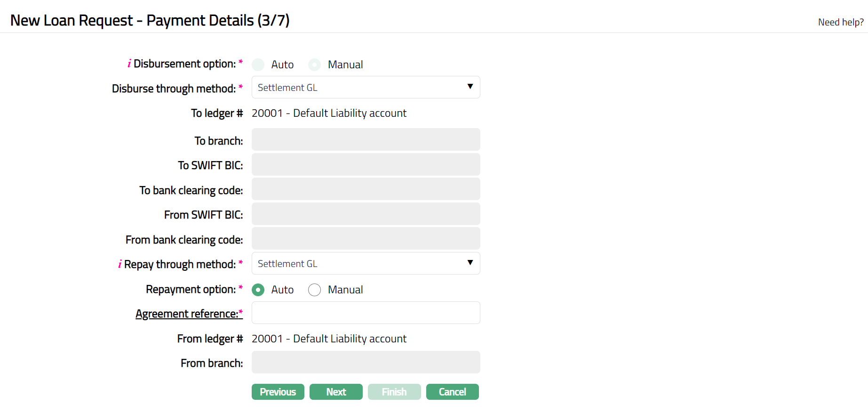Select Manual for Disbursement option

[x=314, y=65]
